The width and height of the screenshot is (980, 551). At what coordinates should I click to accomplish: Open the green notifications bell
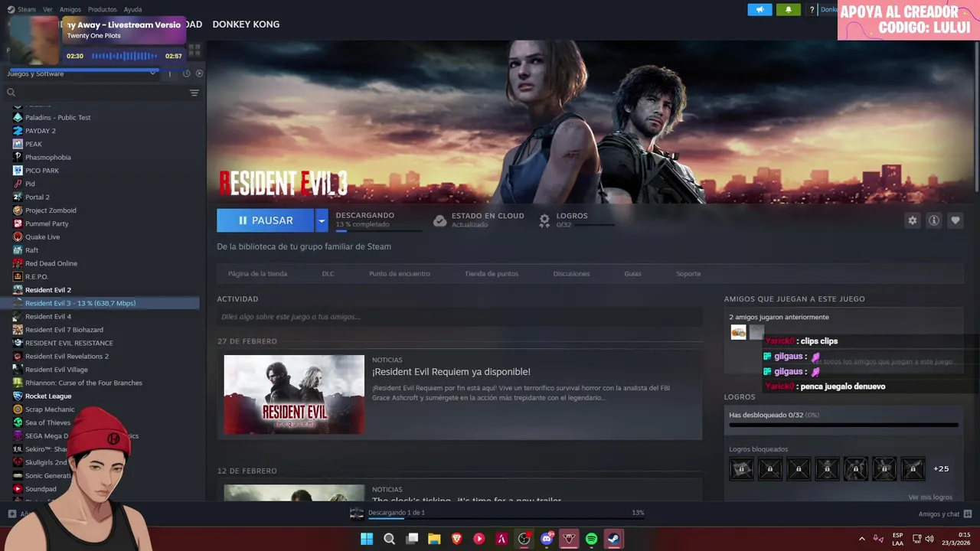[x=788, y=9]
